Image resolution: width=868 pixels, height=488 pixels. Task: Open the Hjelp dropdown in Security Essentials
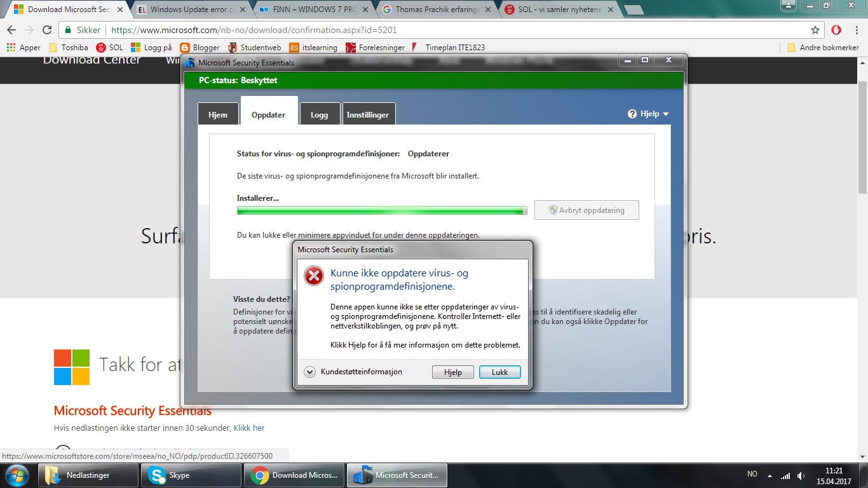pyautogui.click(x=648, y=114)
